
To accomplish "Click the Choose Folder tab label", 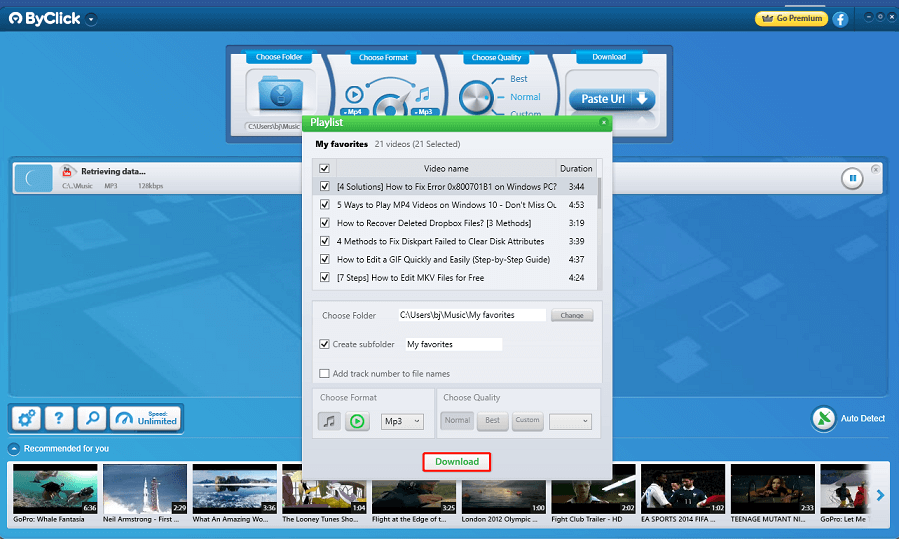I will [279, 57].
